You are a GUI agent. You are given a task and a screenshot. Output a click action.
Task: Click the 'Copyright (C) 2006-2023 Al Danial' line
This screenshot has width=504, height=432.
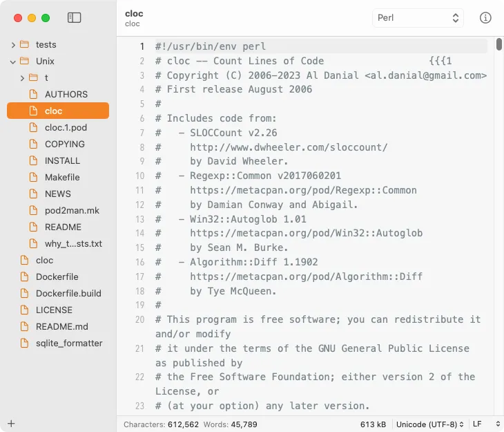pos(321,75)
